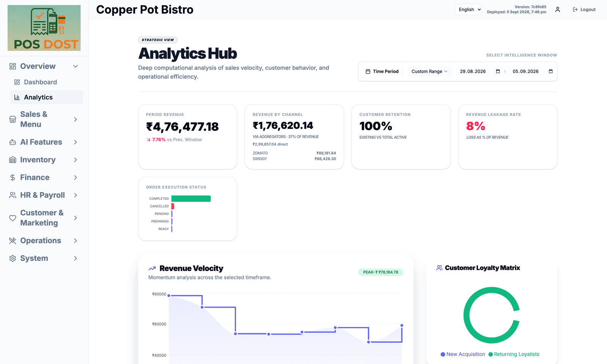
Task: Click the Inventory warehouse icon
Action: click(x=13, y=160)
